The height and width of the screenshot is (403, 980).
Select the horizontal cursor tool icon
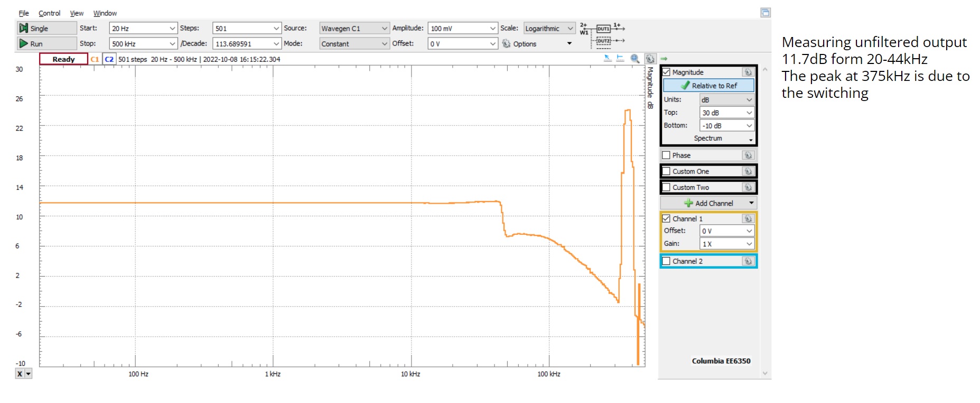(x=620, y=59)
